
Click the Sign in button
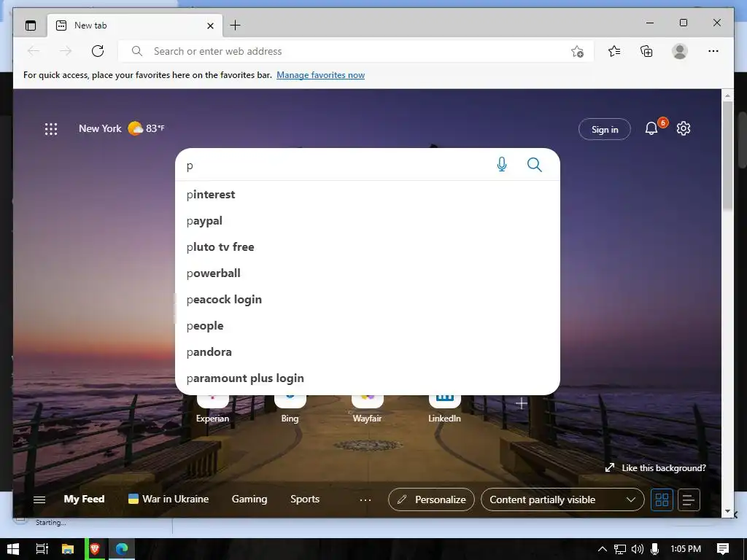click(x=605, y=129)
